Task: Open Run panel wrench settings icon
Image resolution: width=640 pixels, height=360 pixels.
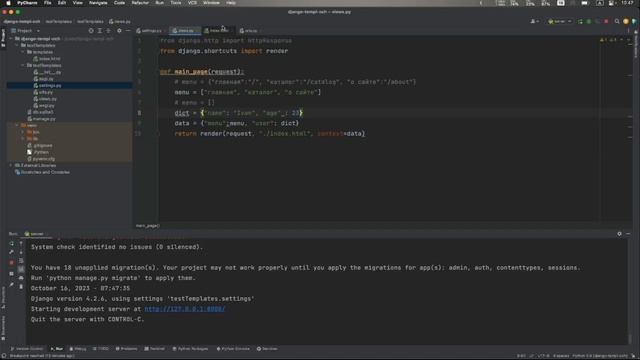Action: 11,252
